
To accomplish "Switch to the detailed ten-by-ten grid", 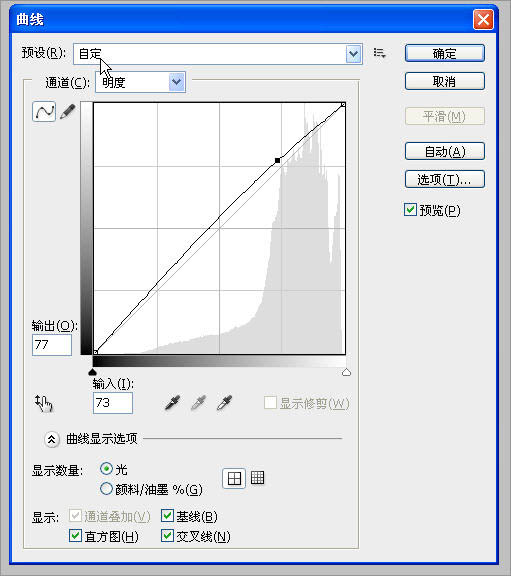I will pyautogui.click(x=257, y=478).
